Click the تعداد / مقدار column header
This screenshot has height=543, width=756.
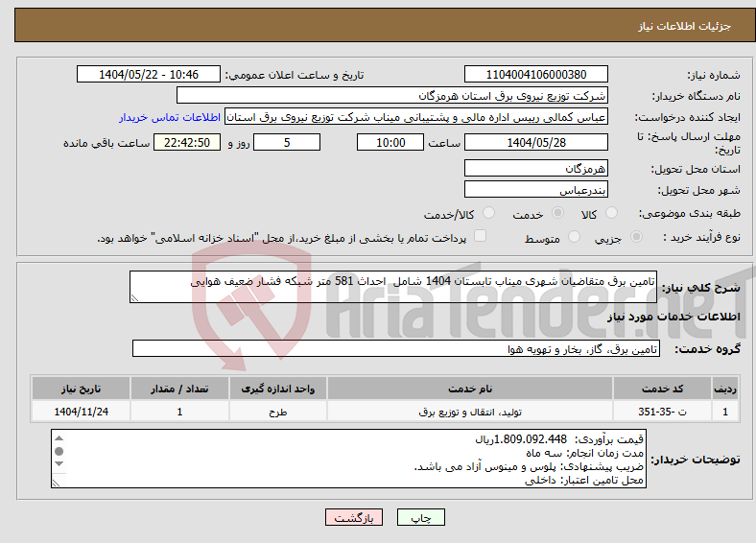coord(179,389)
